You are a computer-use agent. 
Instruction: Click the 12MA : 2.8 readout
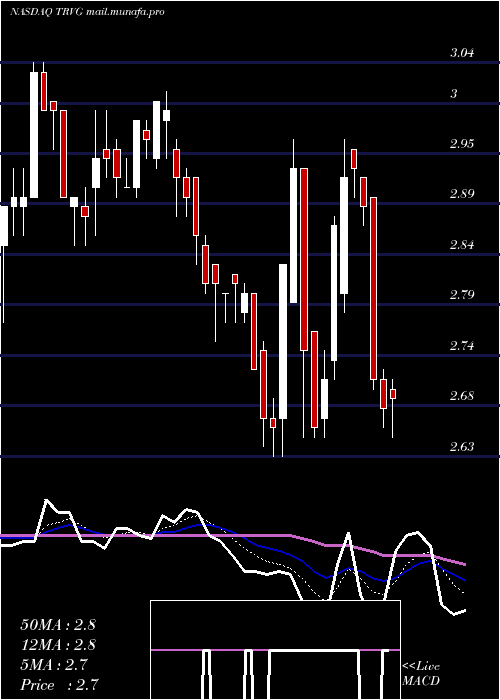click(x=58, y=645)
